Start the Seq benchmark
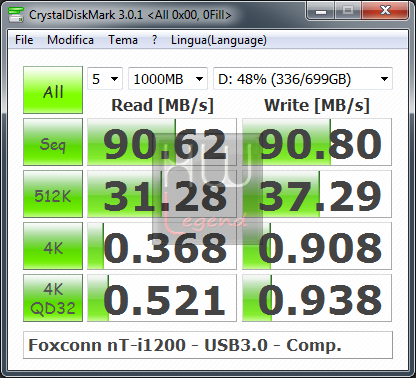Viewport: 416px width, 378px height. (x=53, y=142)
